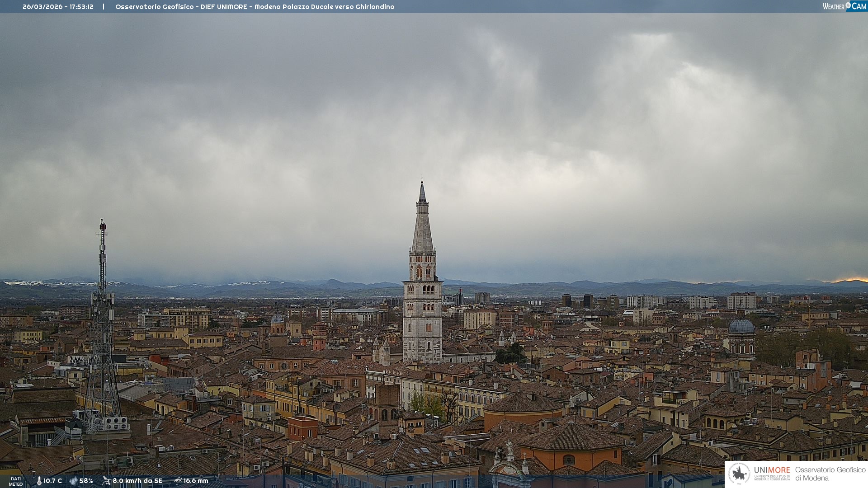Click the grey church dome on right
868x488 pixels.
coord(741,326)
